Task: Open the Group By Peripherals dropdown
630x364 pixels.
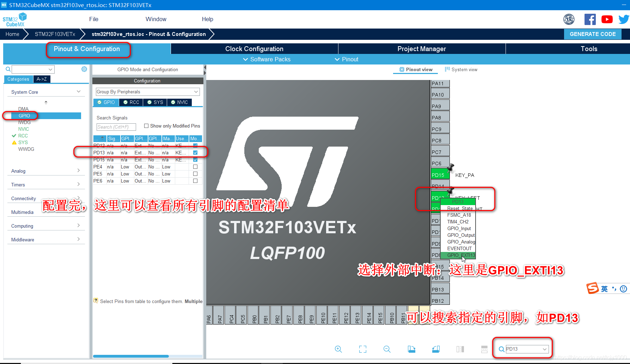Action: [x=148, y=92]
